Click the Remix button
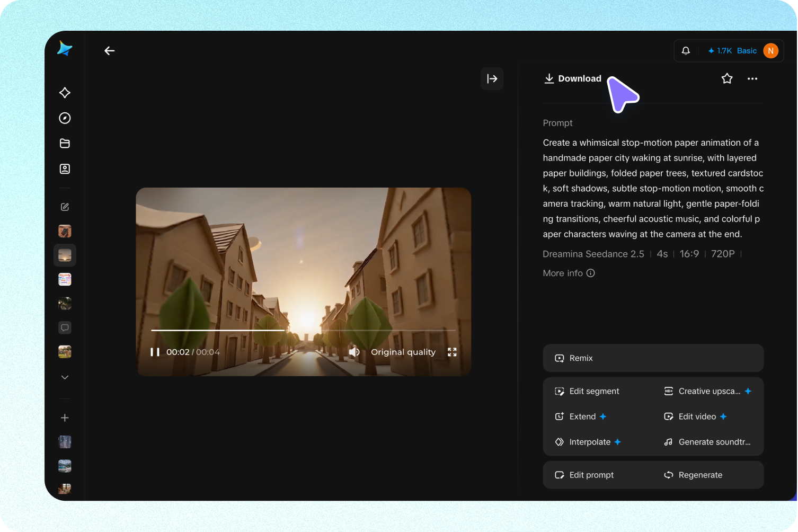 click(x=653, y=358)
